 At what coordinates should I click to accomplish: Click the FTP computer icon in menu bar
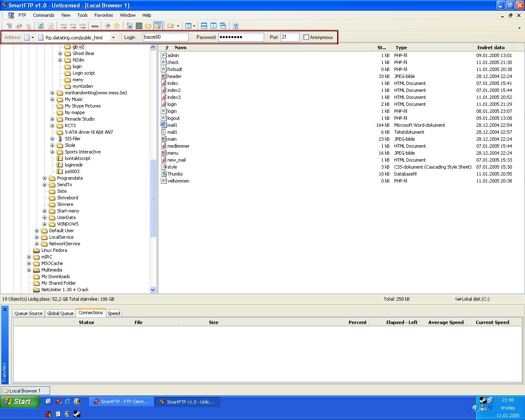(x=11, y=15)
